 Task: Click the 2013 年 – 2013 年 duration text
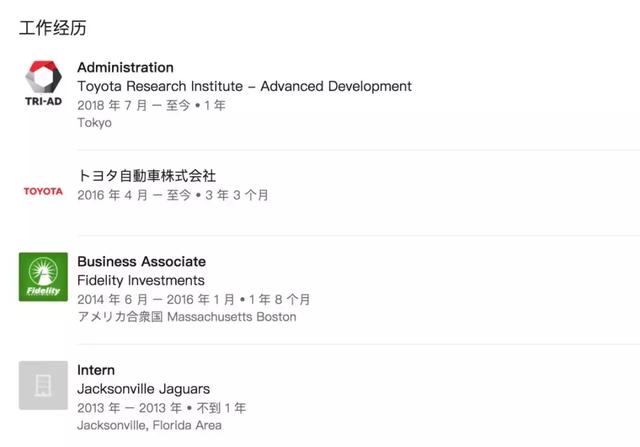point(129,408)
